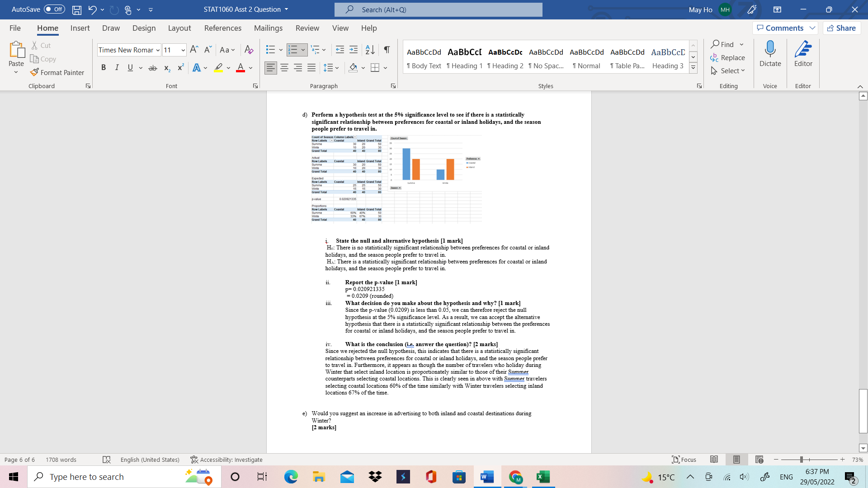Screen dimensions: 868x488
Task: Open the Mailings tab
Action: pyautogui.click(x=268, y=28)
